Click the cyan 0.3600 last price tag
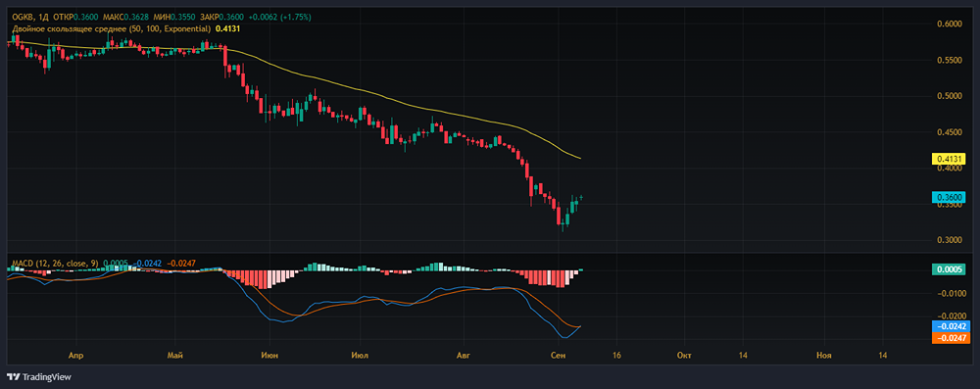980x389 pixels. tap(950, 198)
